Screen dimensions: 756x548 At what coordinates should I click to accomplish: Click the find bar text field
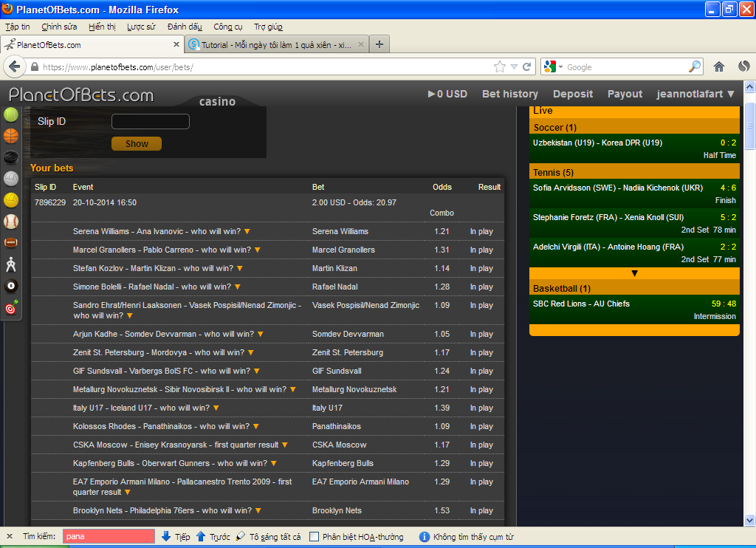pyautogui.click(x=109, y=536)
